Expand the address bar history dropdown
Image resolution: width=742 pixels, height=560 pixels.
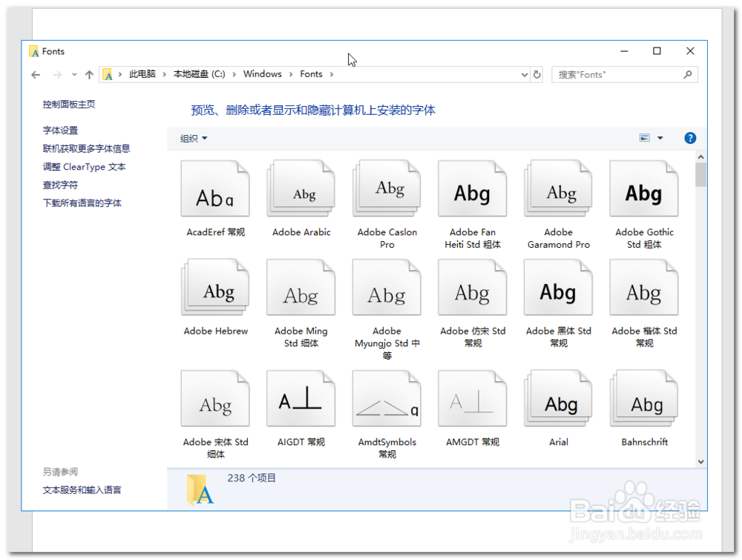[x=525, y=75]
